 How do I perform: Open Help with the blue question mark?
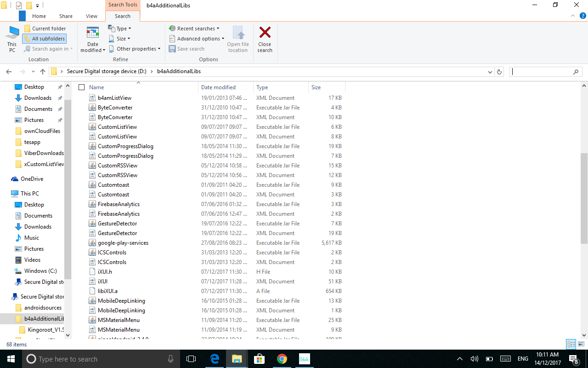pos(583,16)
